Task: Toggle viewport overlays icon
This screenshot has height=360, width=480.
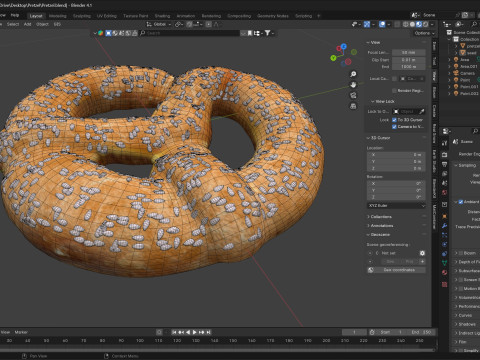Action: click(382, 24)
